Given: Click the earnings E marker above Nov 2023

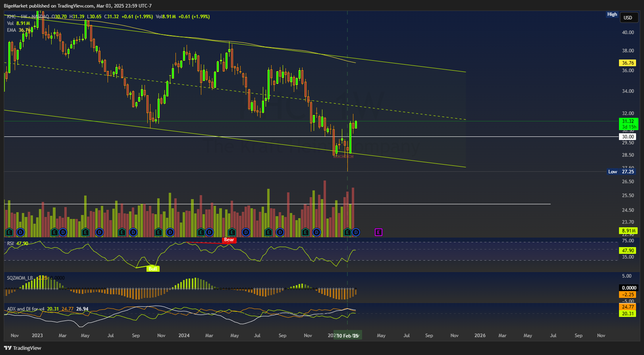Looking at the screenshot, I should [x=158, y=232].
